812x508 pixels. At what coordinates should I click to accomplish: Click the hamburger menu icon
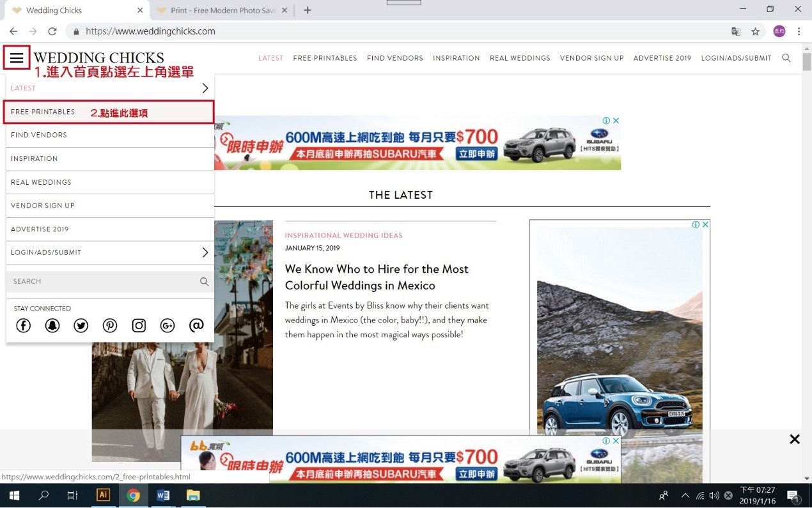[x=17, y=58]
